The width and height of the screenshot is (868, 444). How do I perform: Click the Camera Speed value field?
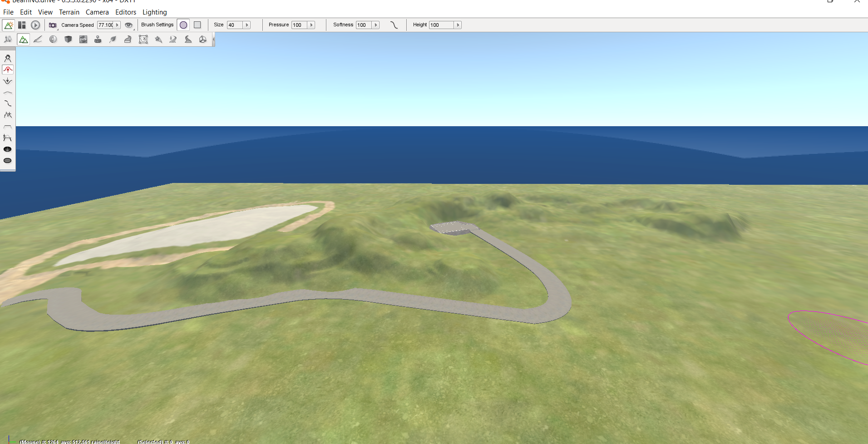(106, 25)
